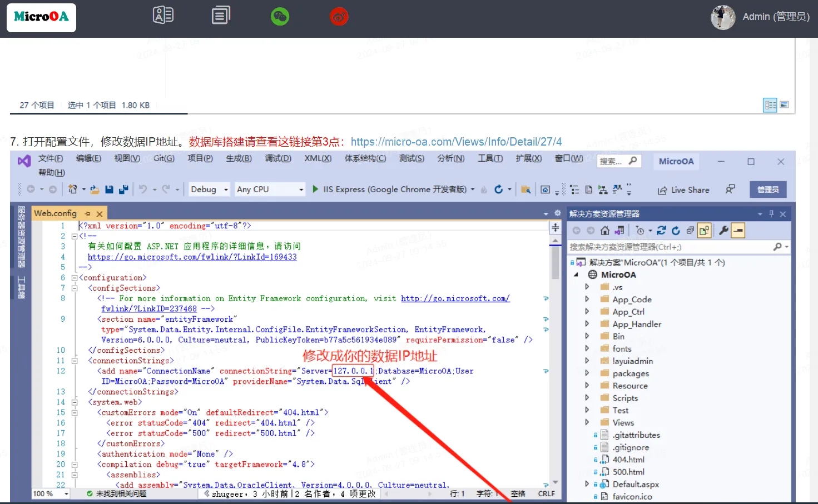Open the micro-oa.com Detail/27/4 link
This screenshot has width=818, height=504.
(x=456, y=142)
